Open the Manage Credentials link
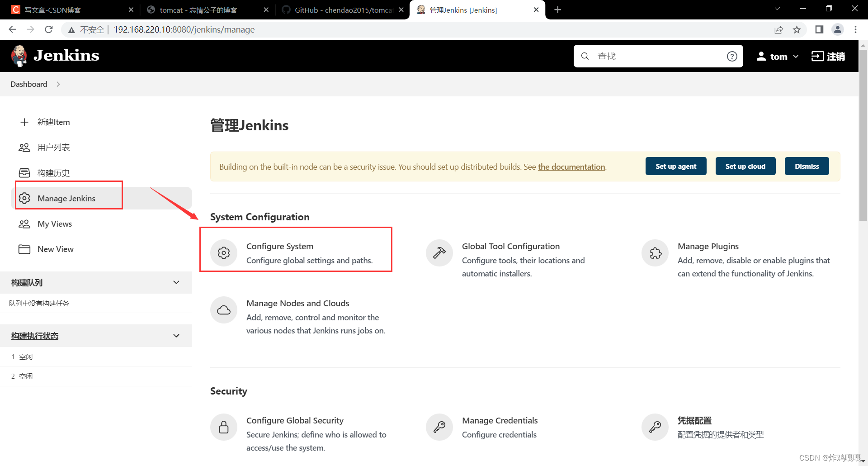The width and height of the screenshot is (868, 466). point(500,421)
